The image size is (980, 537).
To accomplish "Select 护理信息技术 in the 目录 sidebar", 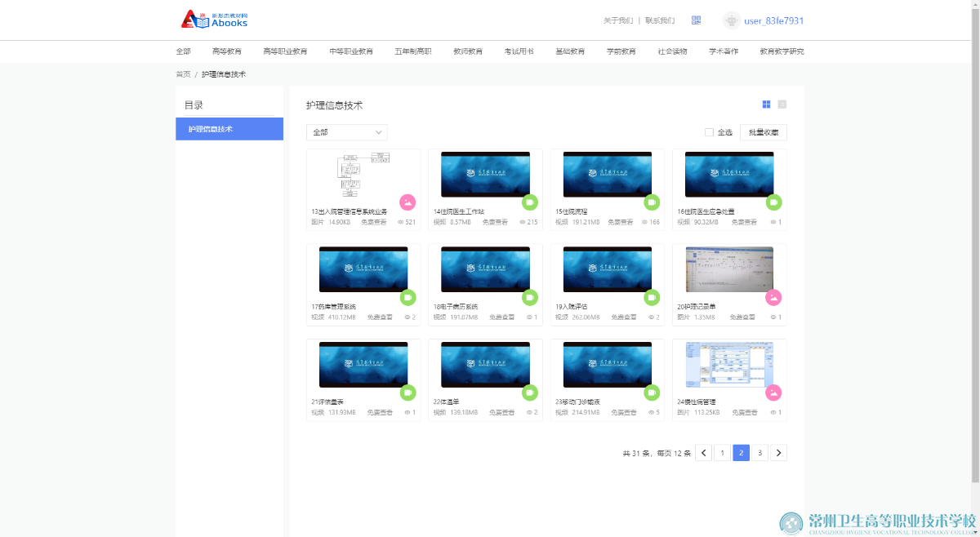I will [229, 129].
